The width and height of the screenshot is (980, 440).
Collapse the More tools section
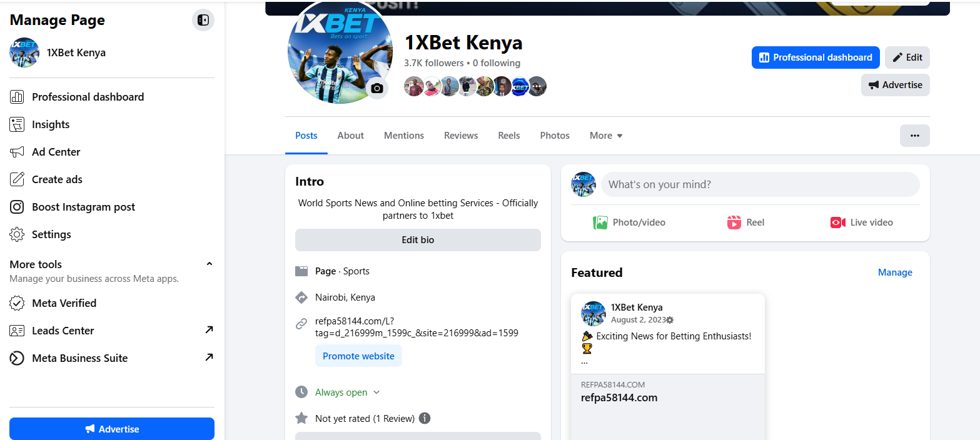[x=210, y=264]
